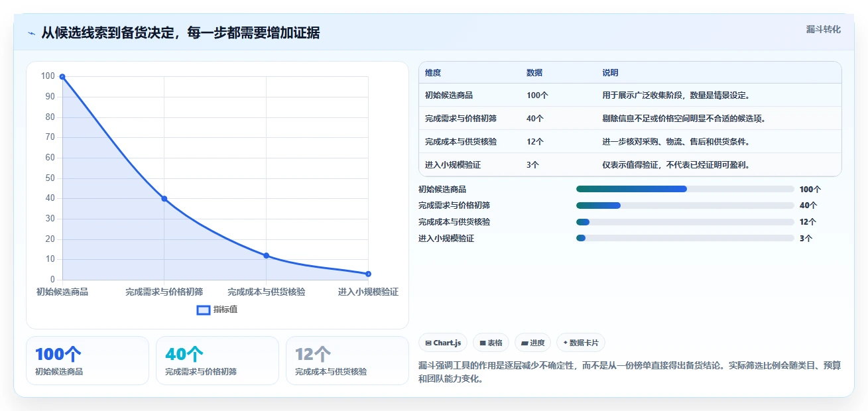Image resolution: width=868 pixels, height=411 pixels.
Task: Click chart data point for 初始候选商品
Action: (62, 77)
